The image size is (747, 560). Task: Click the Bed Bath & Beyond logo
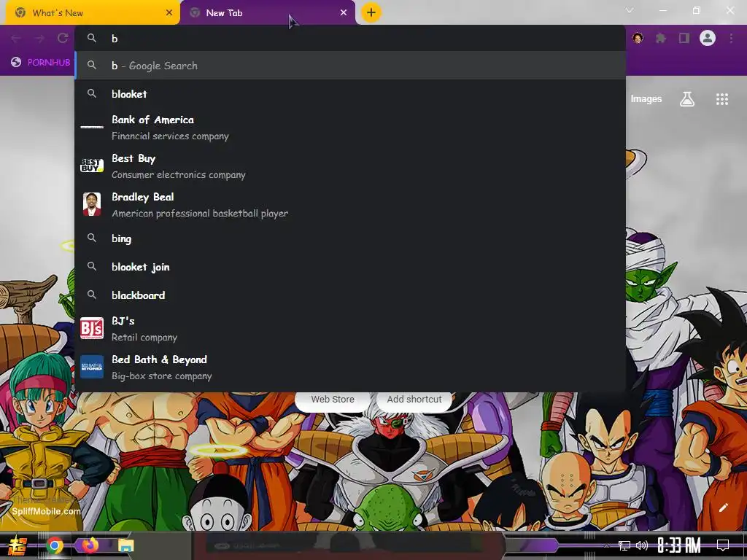click(x=92, y=367)
